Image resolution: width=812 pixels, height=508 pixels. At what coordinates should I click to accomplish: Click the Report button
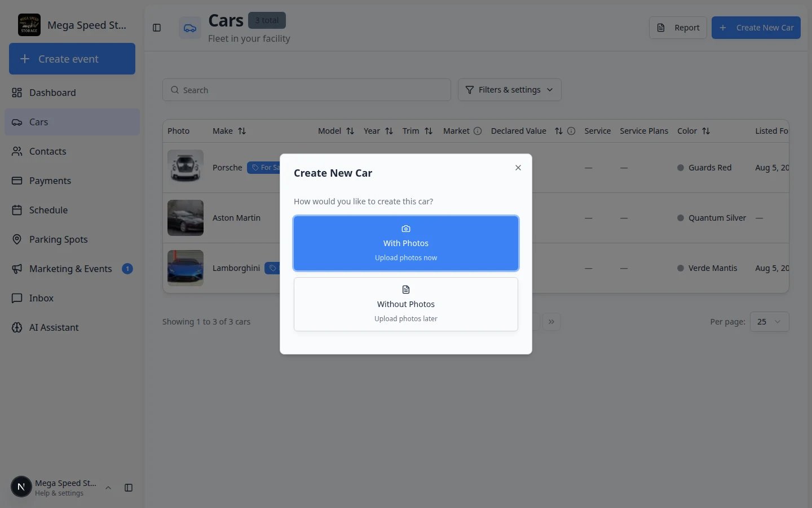point(678,28)
